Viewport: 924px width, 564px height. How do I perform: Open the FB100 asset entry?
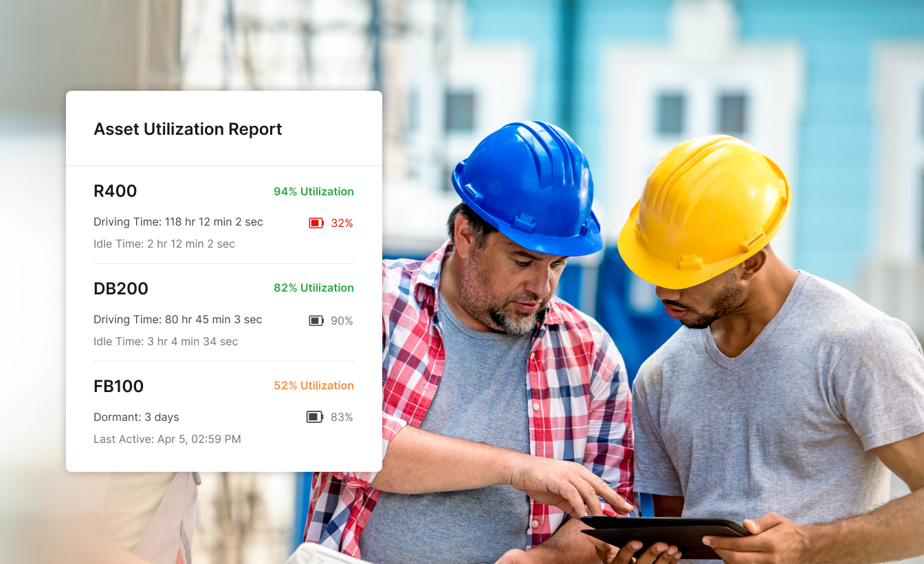119,387
